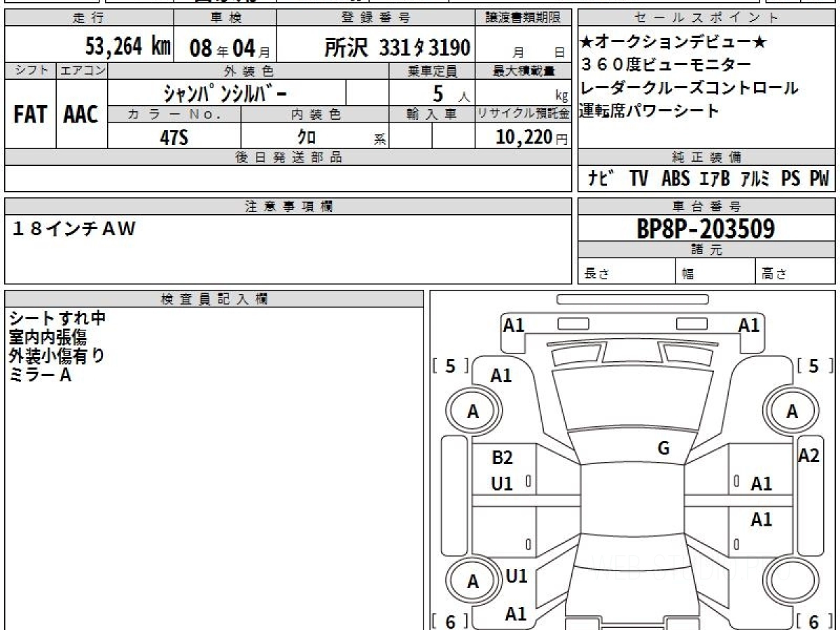Select the エアB equipment label
This screenshot has width=840, height=630.
pyautogui.click(x=715, y=178)
